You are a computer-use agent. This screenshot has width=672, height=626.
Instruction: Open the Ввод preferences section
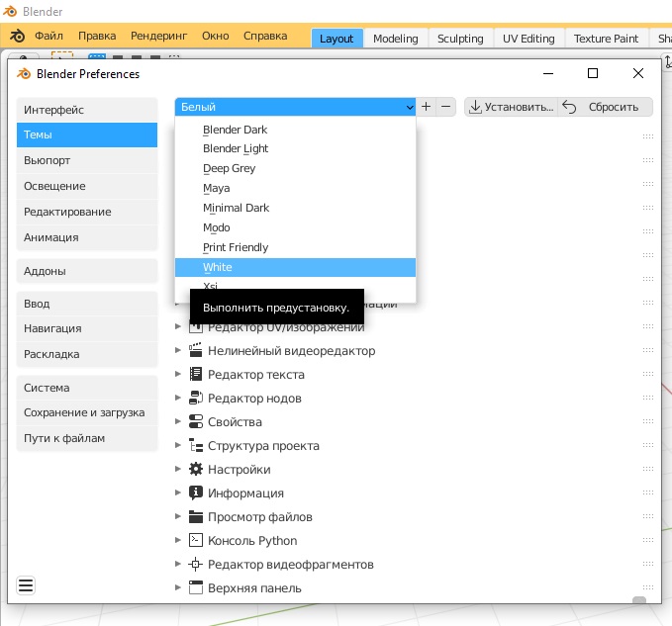click(x=87, y=304)
